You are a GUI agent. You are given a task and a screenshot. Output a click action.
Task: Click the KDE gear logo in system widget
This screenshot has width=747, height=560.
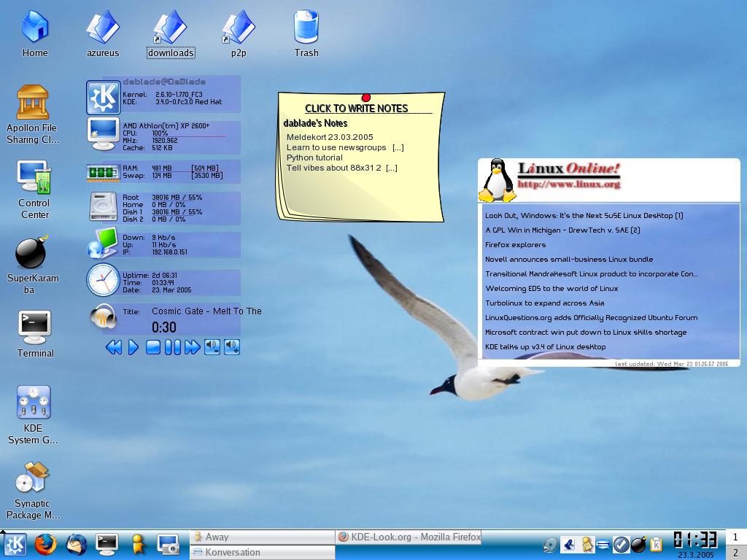[104, 97]
